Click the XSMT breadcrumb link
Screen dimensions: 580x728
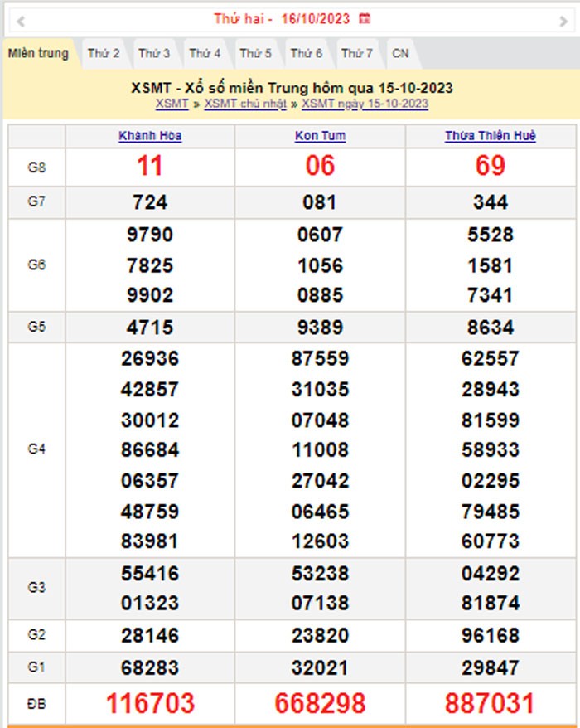pyautogui.click(x=172, y=104)
